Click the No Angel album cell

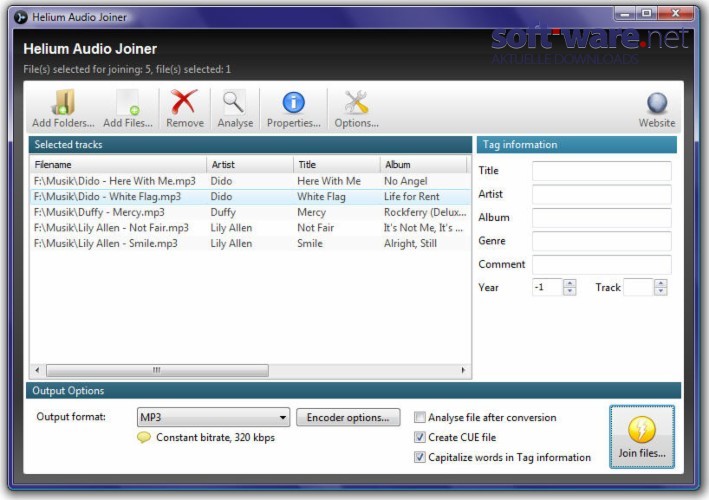click(406, 181)
